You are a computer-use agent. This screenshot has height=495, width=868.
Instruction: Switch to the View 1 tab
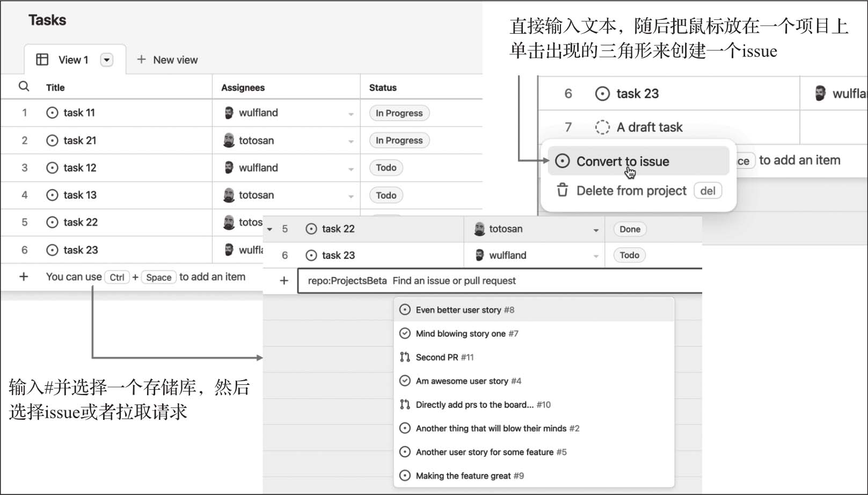[73, 60]
